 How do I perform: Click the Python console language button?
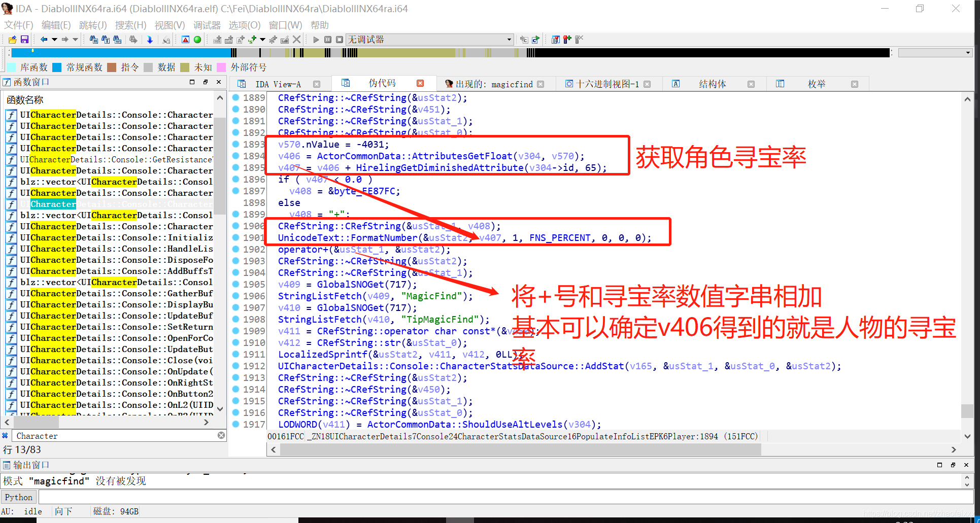tap(19, 497)
